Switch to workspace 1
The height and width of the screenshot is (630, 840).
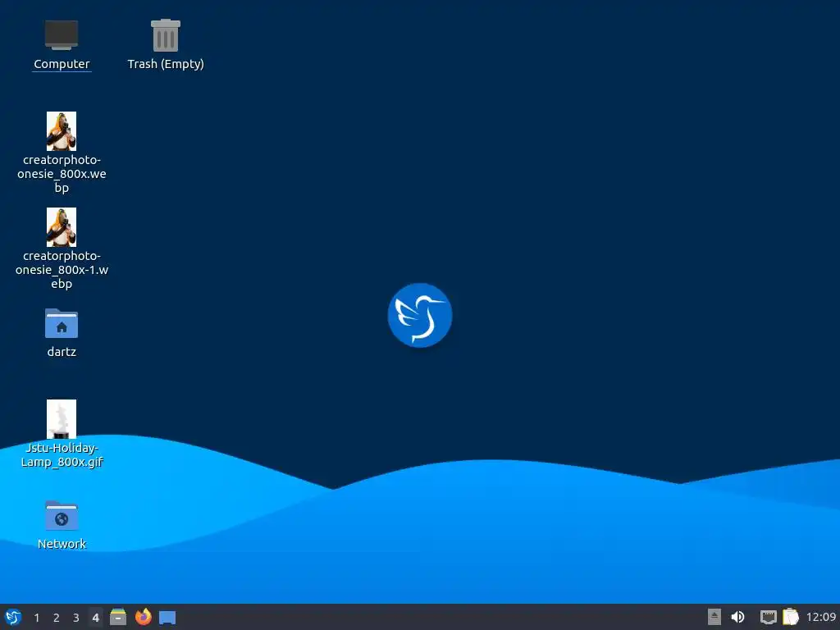(x=36, y=618)
